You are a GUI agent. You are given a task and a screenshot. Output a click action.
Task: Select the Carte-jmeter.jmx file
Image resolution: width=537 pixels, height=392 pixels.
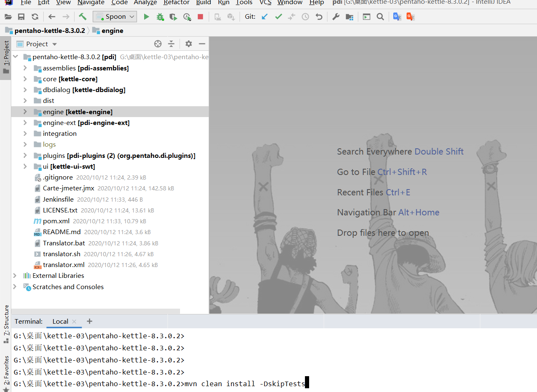(110, 188)
